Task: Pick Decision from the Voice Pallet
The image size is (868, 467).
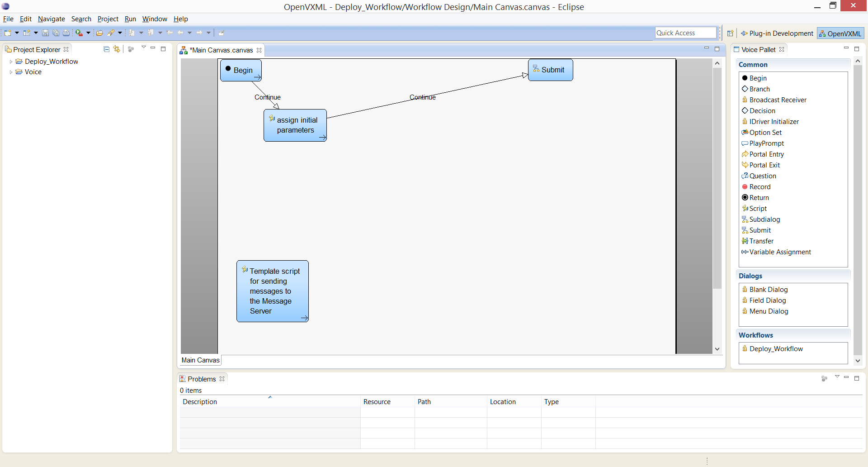Action: point(759,111)
